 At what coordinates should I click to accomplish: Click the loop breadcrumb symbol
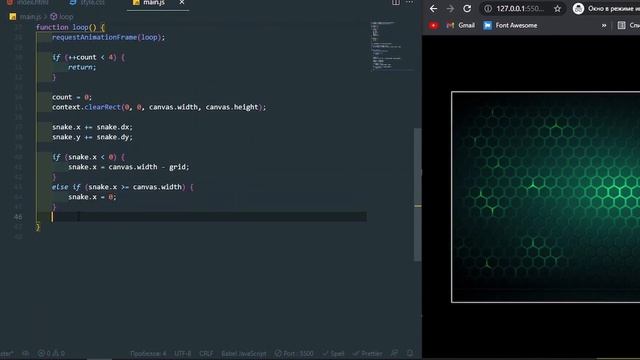pyautogui.click(x=62, y=17)
